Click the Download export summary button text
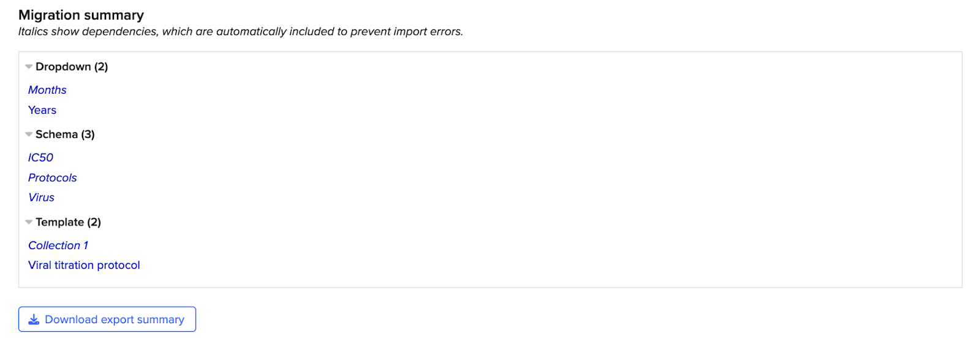Screen dimensions: 980x341 [x=115, y=320]
